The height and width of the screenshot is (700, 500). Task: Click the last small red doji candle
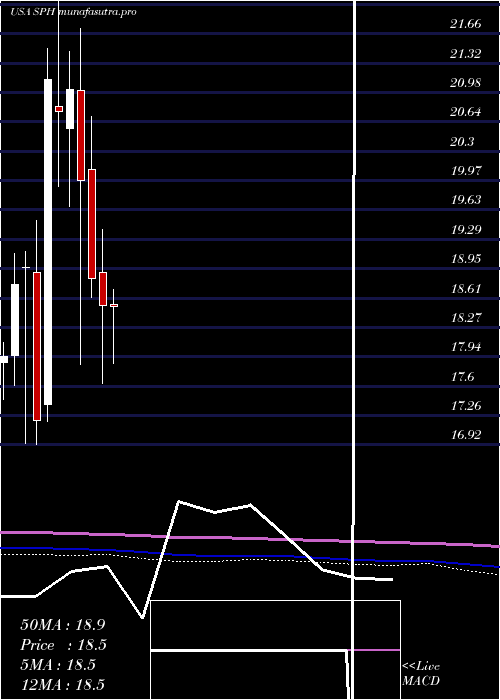point(114,305)
